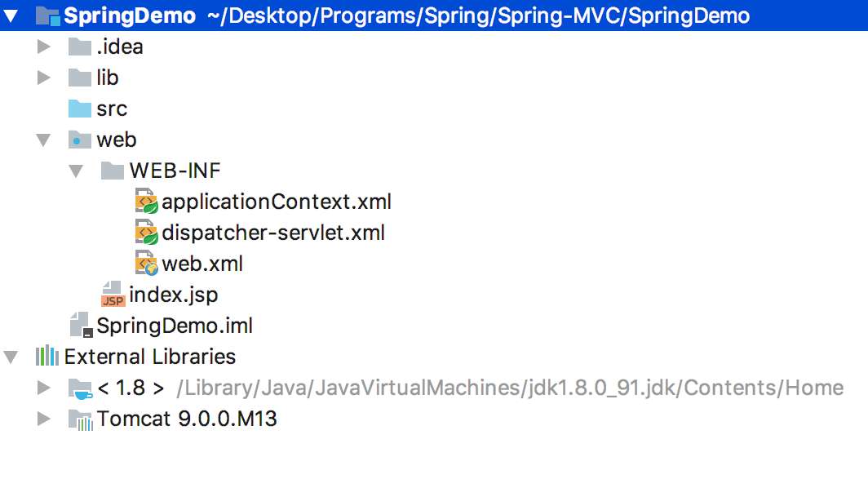
Task: Select the lib folder label
Action: point(108,78)
